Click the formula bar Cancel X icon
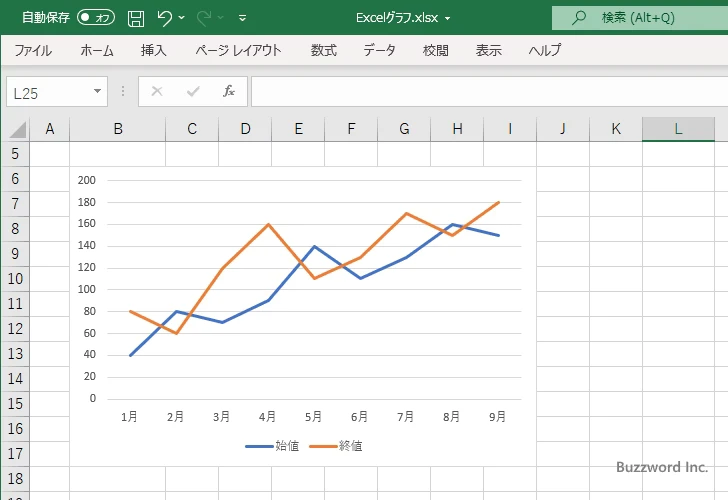This screenshot has width=728, height=500. click(157, 91)
